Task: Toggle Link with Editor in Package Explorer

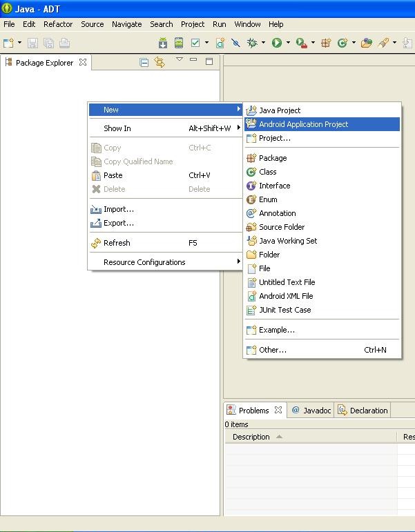Action: coord(160,62)
